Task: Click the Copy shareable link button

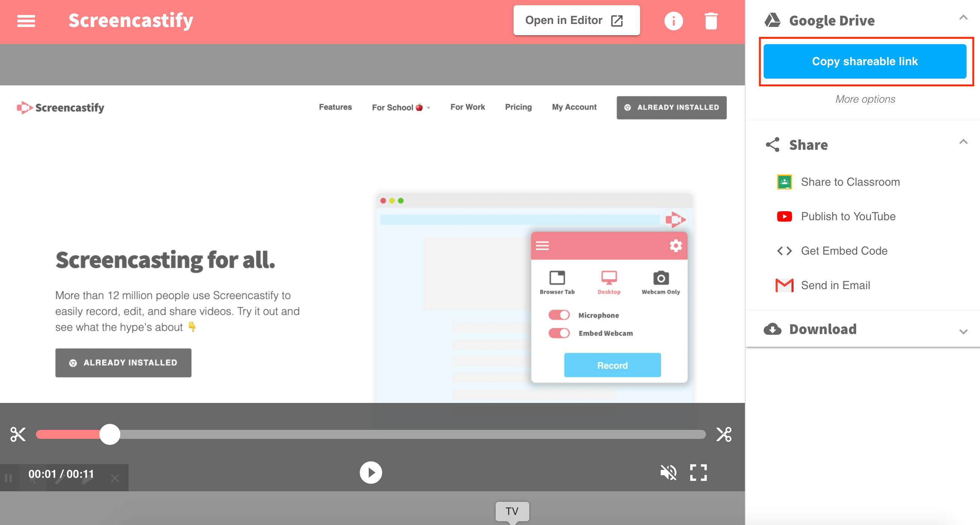Action: [x=865, y=61]
